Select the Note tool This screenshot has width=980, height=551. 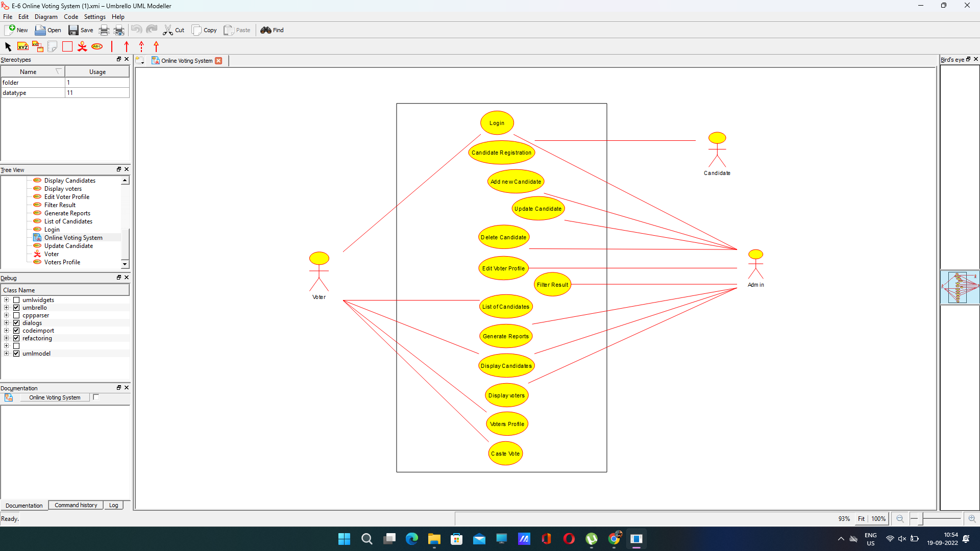coord(52,46)
